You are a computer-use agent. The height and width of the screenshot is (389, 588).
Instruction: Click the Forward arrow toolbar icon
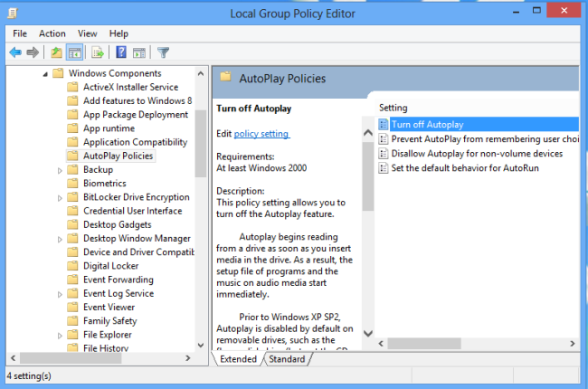(33, 52)
